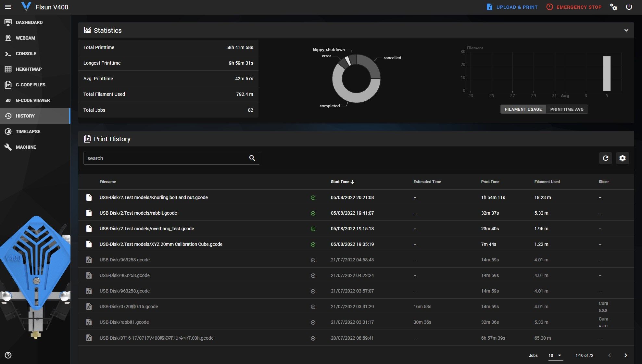Image resolution: width=642 pixels, height=364 pixels.
Task: Sort by Start Time column
Action: click(343, 182)
